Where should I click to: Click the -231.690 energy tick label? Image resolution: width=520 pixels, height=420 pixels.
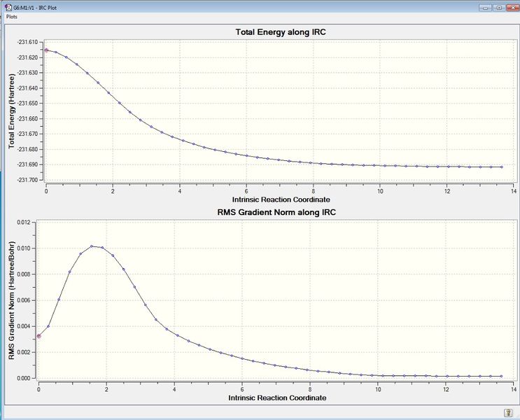(x=28, y=164)
